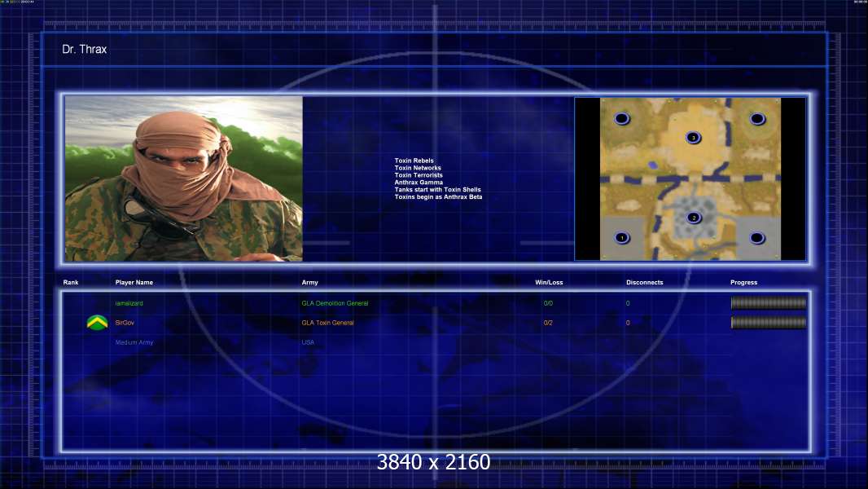Screen dimensions: 868x489
Task: Click iamalizard's loading progress bar
Action: [x=769, y=303]
